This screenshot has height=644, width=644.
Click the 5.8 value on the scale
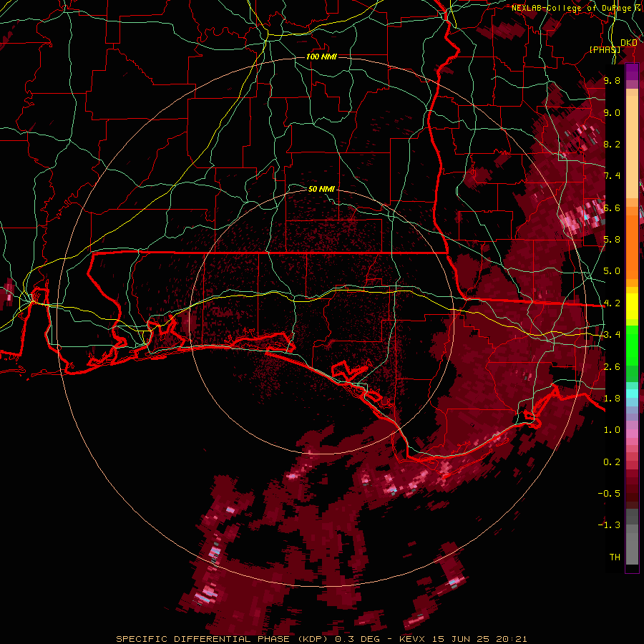(x=612, y=240)
